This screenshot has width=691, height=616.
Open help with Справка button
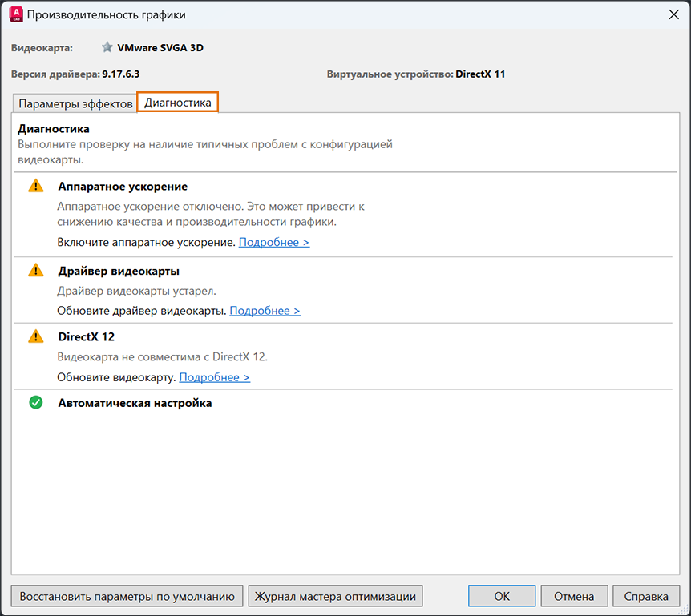coord(646,596)
